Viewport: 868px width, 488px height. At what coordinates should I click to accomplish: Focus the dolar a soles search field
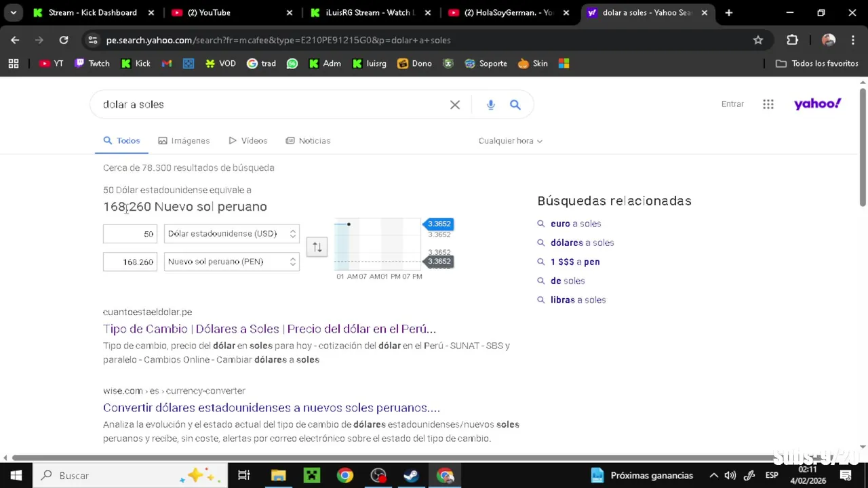[271, 104]
